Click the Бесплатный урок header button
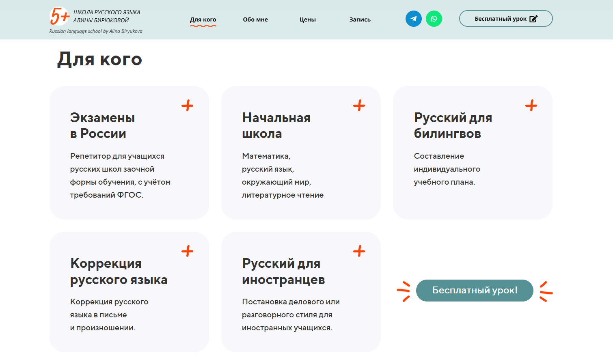 pos(505,18)
